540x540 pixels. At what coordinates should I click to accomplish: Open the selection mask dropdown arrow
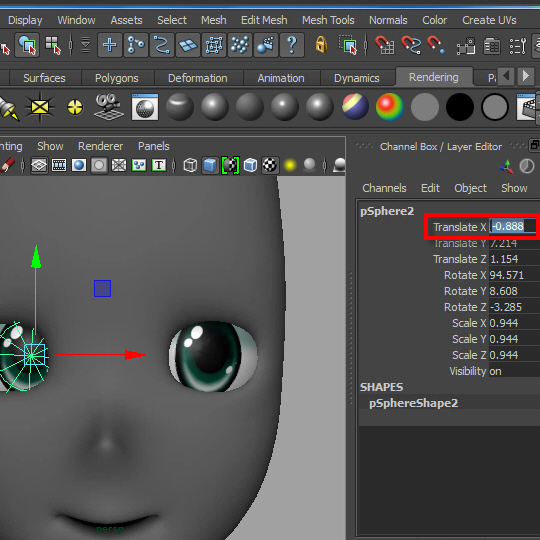coord(85,45)
